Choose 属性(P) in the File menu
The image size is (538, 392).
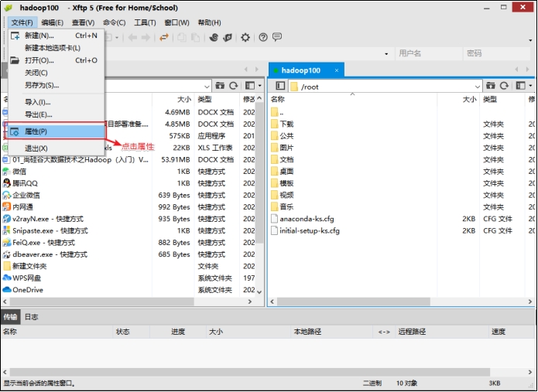tap(56, 131)
